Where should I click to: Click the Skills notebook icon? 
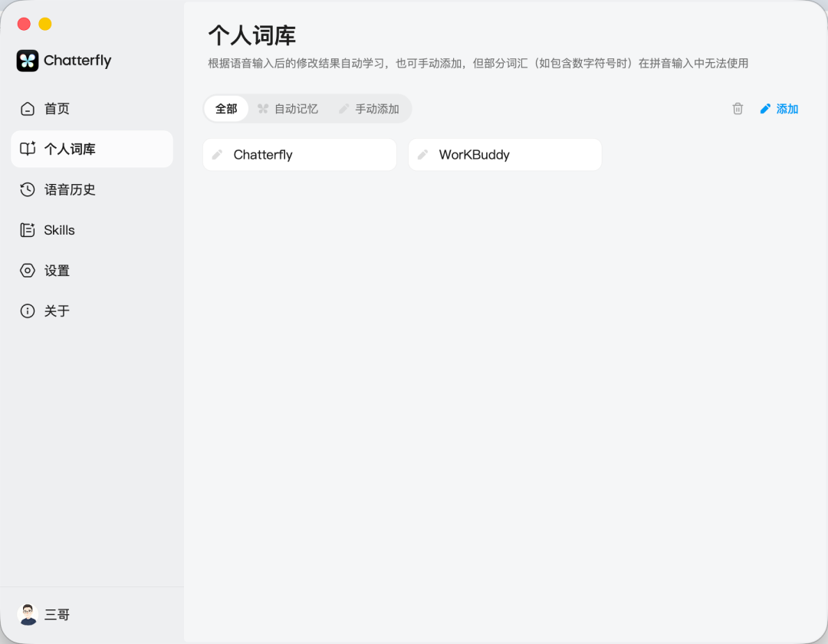click(28, 230)
